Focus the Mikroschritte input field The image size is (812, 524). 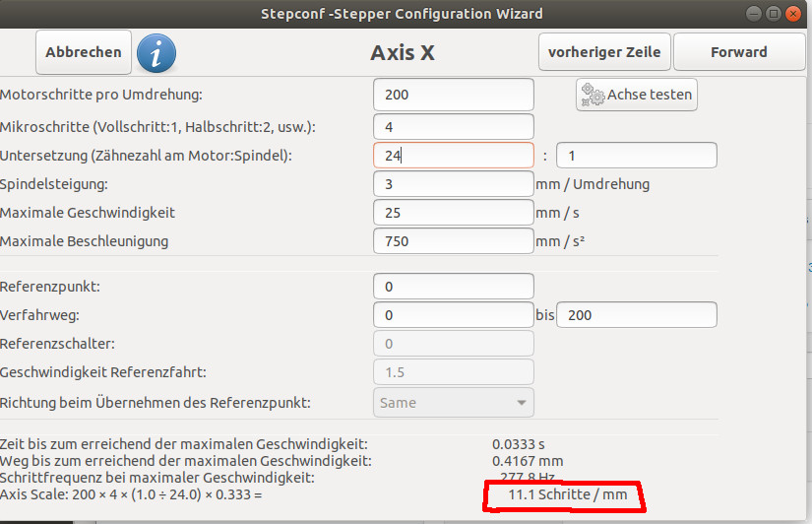tap(453, 127)
